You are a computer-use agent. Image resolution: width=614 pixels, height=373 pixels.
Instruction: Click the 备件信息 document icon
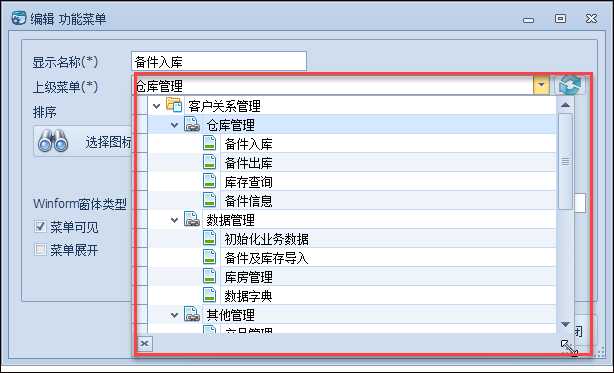[x=209, y=200]
